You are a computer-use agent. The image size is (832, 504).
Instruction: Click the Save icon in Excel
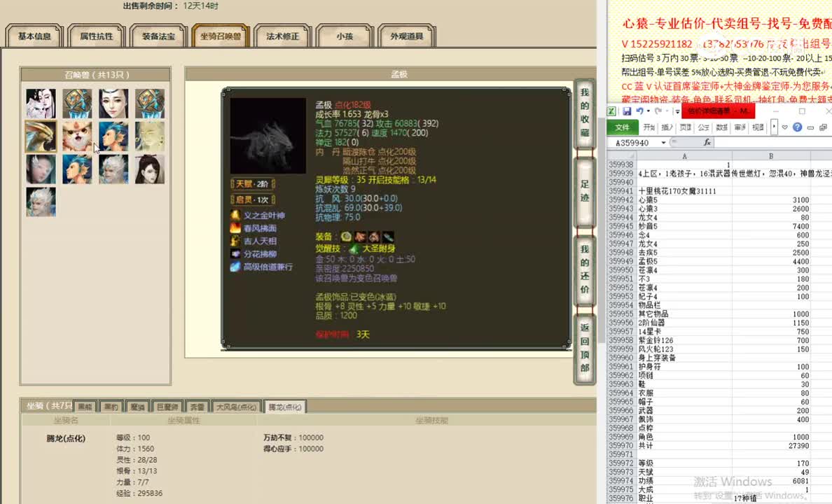628,110
